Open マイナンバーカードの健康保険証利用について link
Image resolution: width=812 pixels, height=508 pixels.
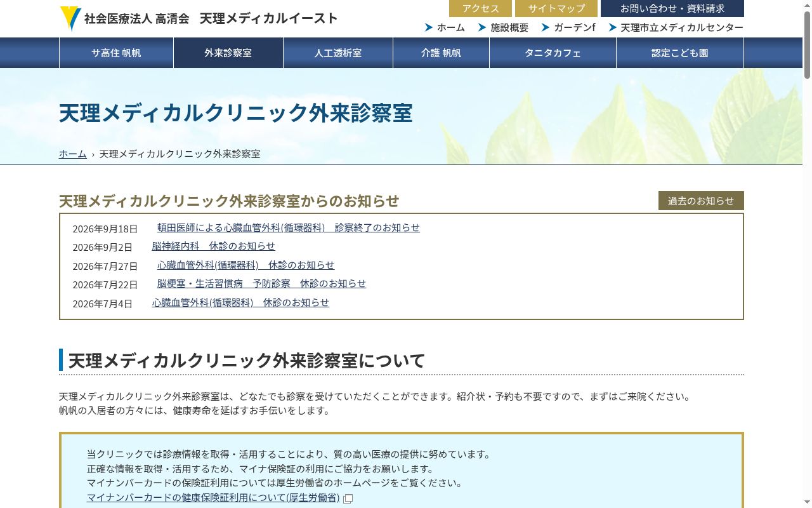pos(213,498)
